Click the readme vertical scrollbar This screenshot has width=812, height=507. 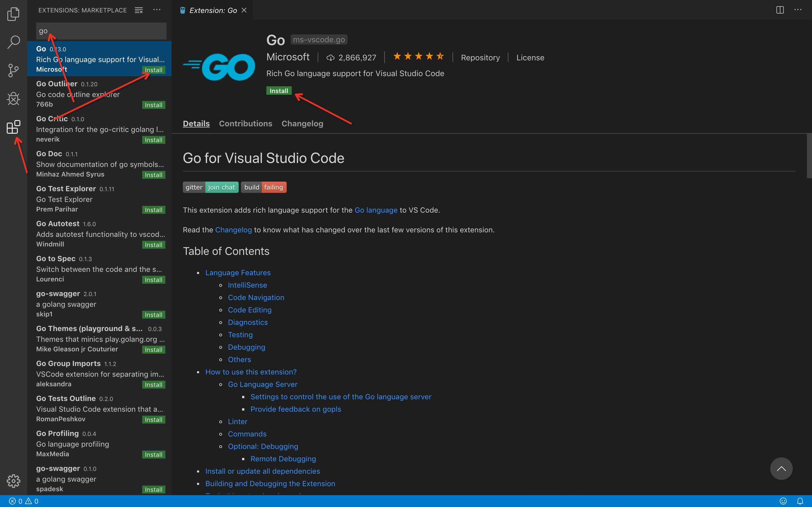809,156
